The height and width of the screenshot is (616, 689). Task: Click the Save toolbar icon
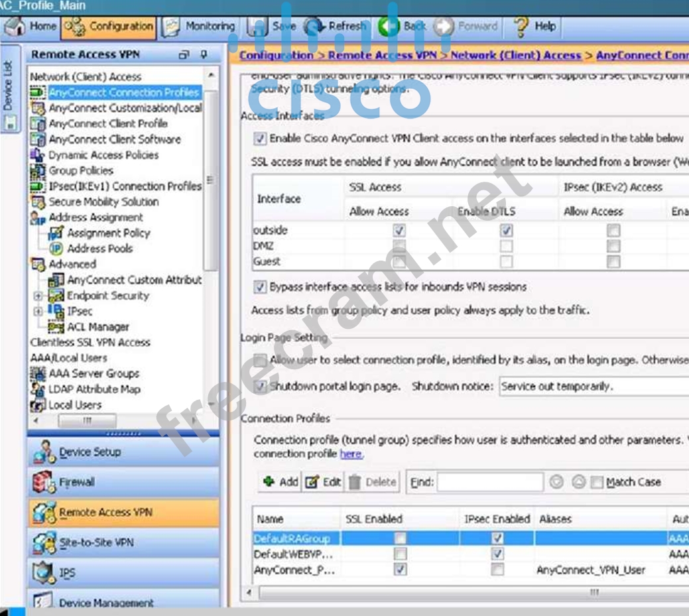point(257,27)
